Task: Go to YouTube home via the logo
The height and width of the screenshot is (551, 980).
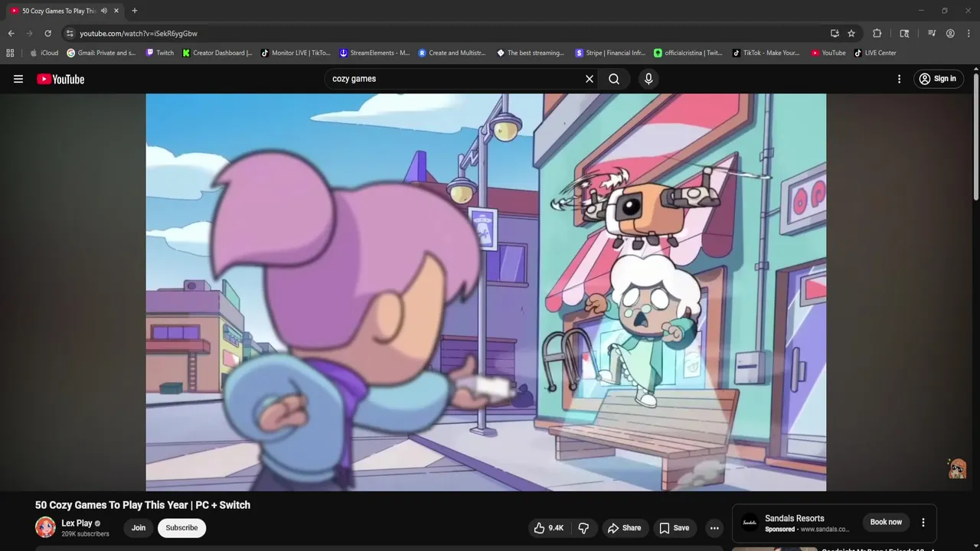Action: pyautogui.click(x=60, y=79)
